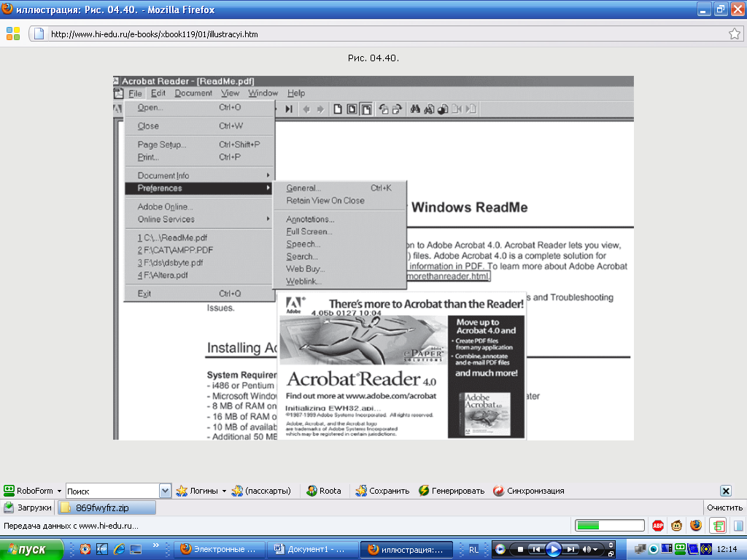Click the red ABP Adblock Plus icon
Screen dimensions: 747x560
pos(658,526)
